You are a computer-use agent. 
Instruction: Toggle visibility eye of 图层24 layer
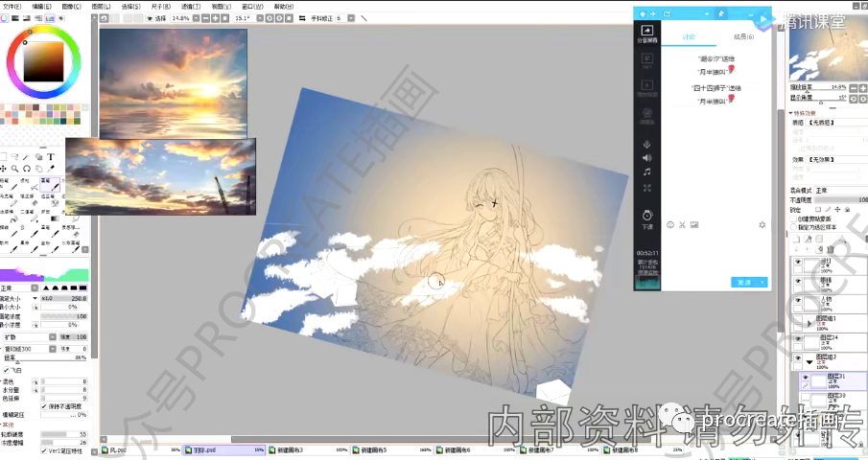(x=798, y=339)
